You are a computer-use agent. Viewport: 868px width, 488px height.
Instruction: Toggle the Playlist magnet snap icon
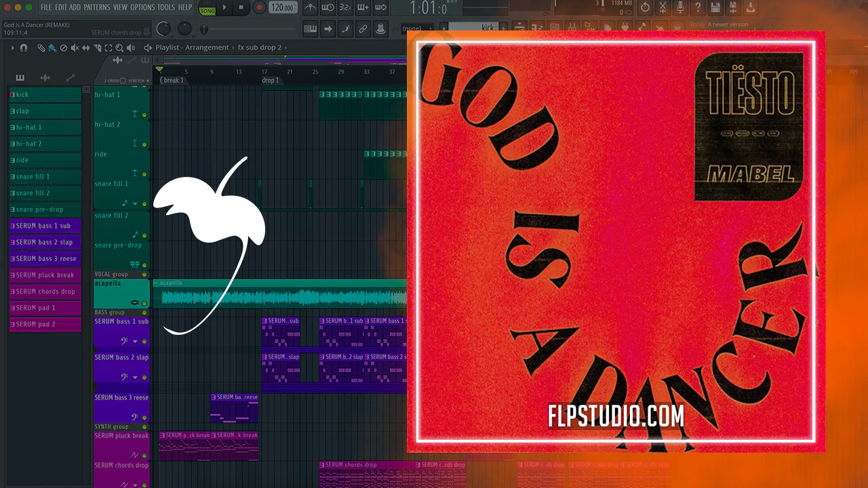pos(24,48)
